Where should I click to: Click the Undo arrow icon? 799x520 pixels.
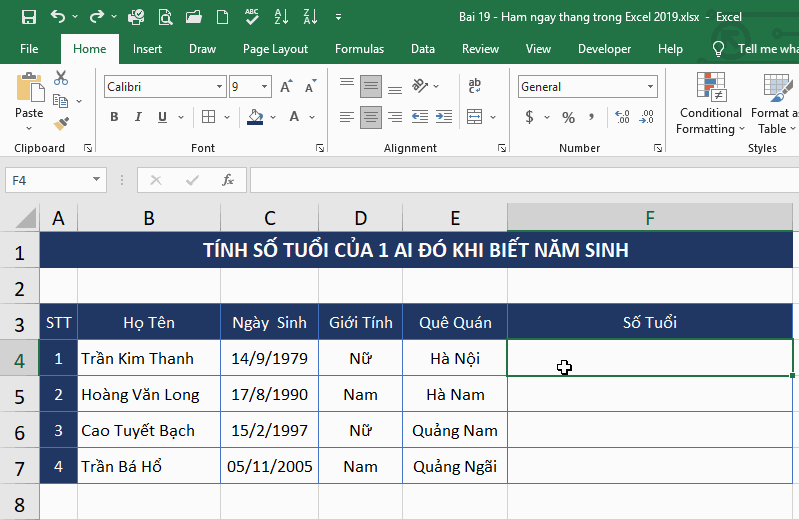[58, 17]
